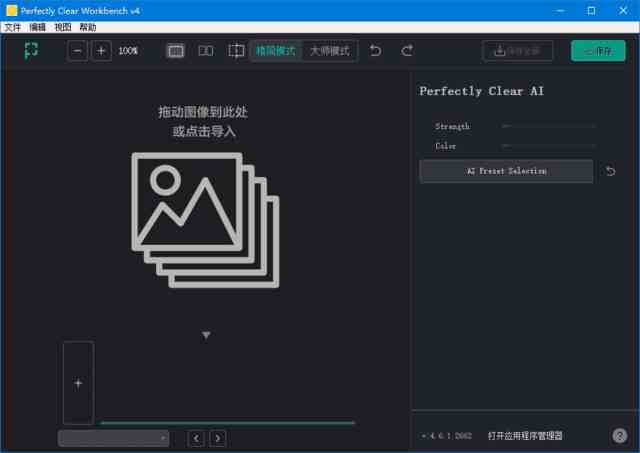Enable 大师模式 (master mode)
Viewport: 640px width, 453px height.
(x=329, y=50)
